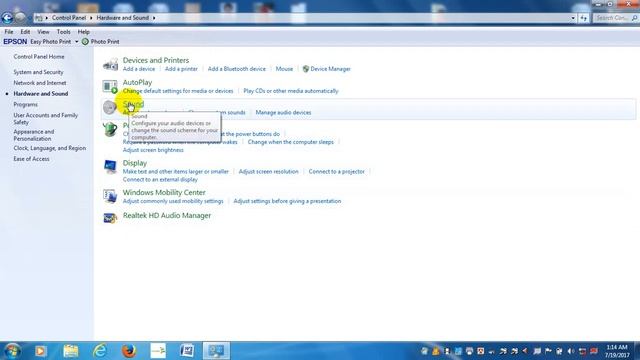Click the Windows Mobility Center icon
The image size is (640, 360).
click(110, 196)
